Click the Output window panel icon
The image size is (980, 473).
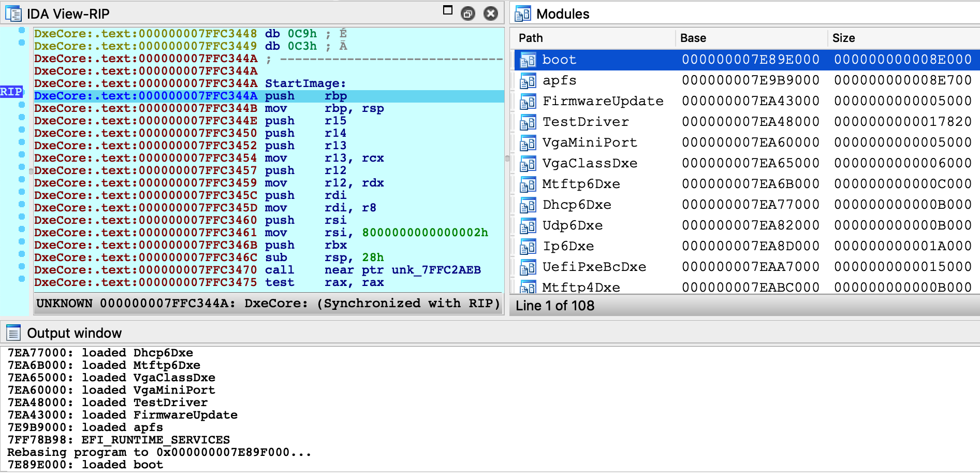(13, 333)
